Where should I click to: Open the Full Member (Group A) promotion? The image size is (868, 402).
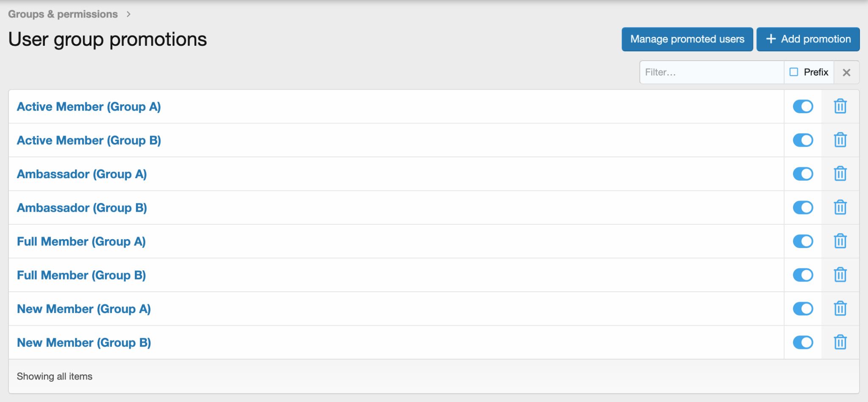click(x=81, y=242)
